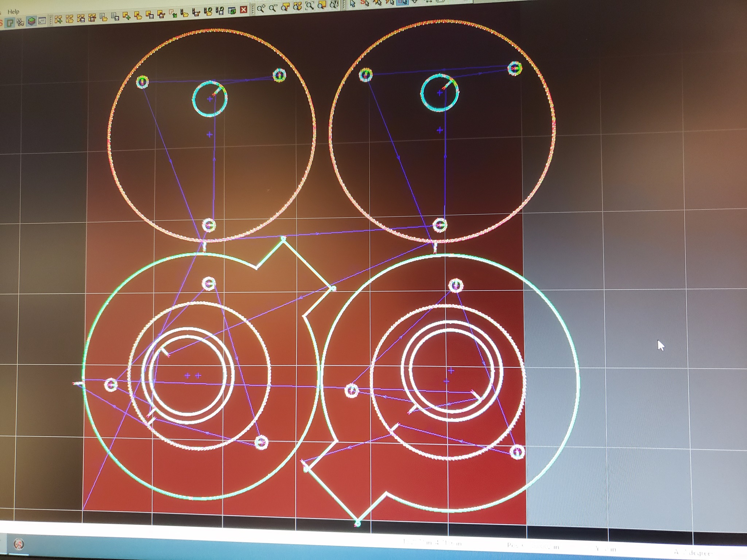Click the edit part pencil icon
The height and width of the screenshot is (560, 747).
161,14
